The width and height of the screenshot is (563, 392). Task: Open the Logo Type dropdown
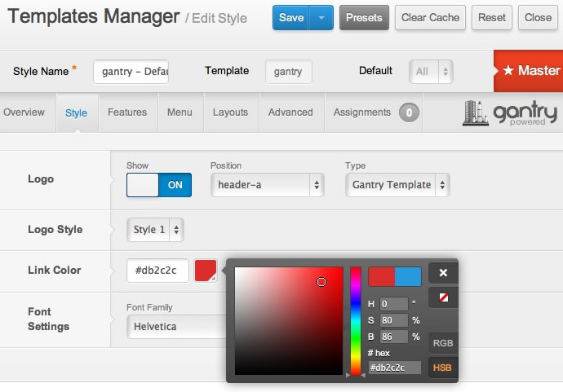(x=397, y=185)
